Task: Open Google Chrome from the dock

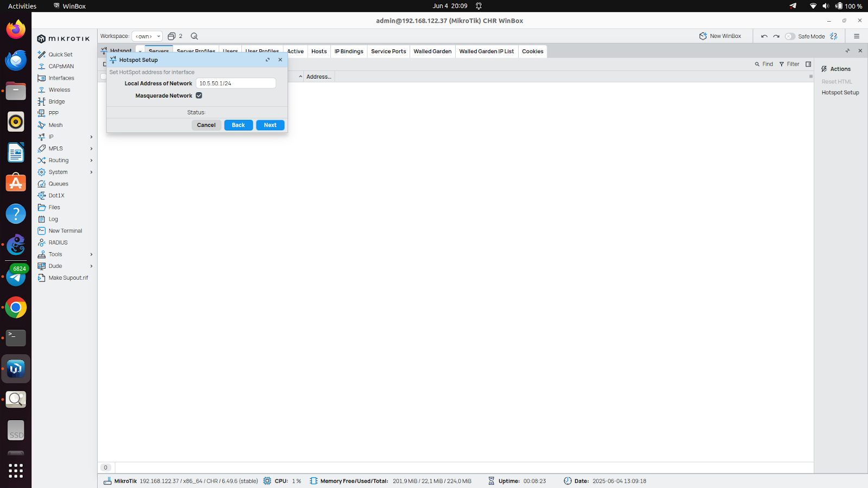Action: (x=16, y=307)
